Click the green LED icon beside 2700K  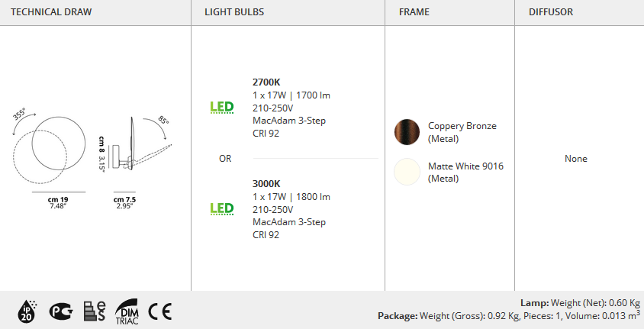[222, 107]
